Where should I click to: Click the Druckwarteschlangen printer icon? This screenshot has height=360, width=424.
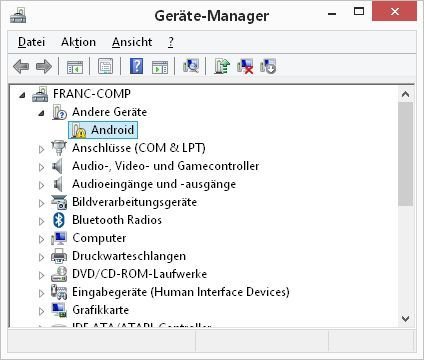59,256
